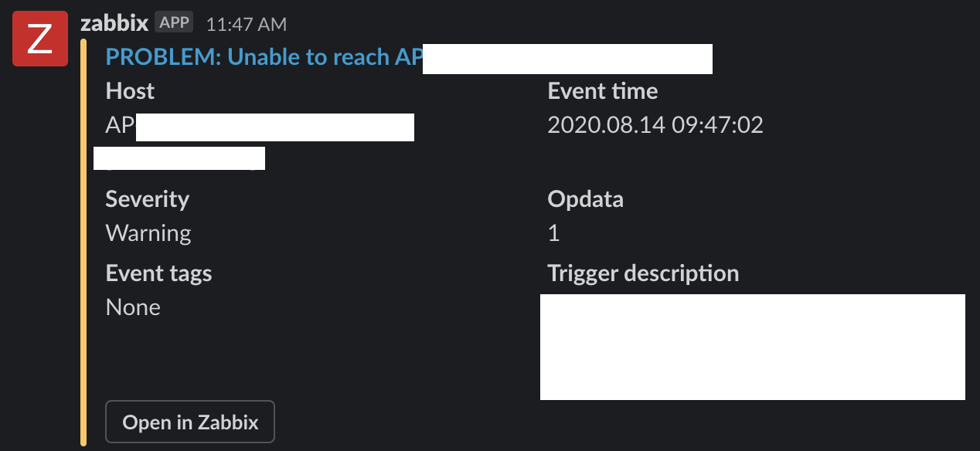Viewport: 980px width, 451px height.
Task: Select the event time 2020.08.14 09:47:02
Action: coord(655,125)
